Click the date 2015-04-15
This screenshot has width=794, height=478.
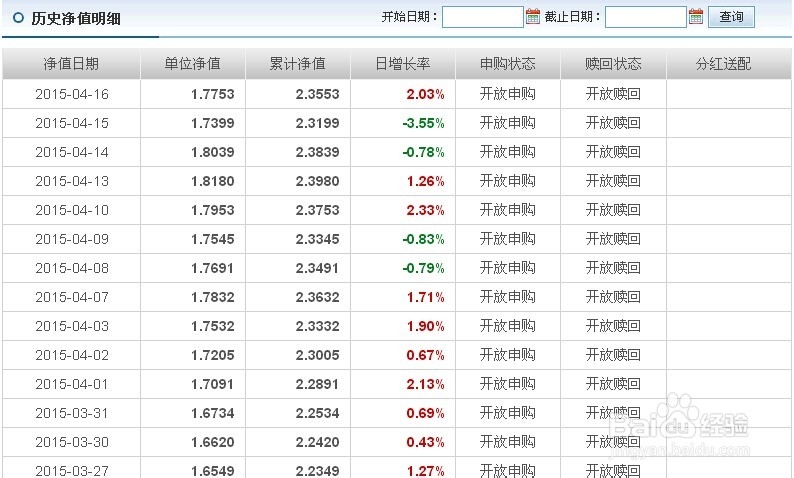tap(72, 123)
